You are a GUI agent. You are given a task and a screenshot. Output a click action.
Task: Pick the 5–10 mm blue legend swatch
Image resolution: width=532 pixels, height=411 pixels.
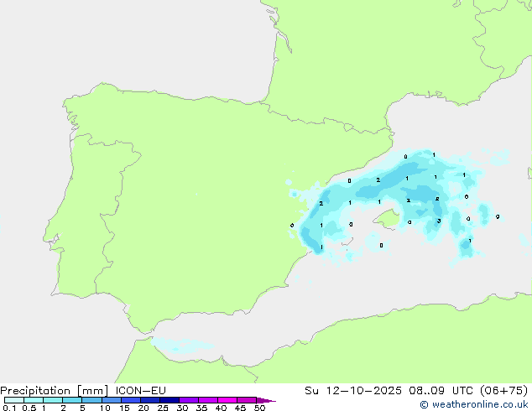[x=91, y=400]
